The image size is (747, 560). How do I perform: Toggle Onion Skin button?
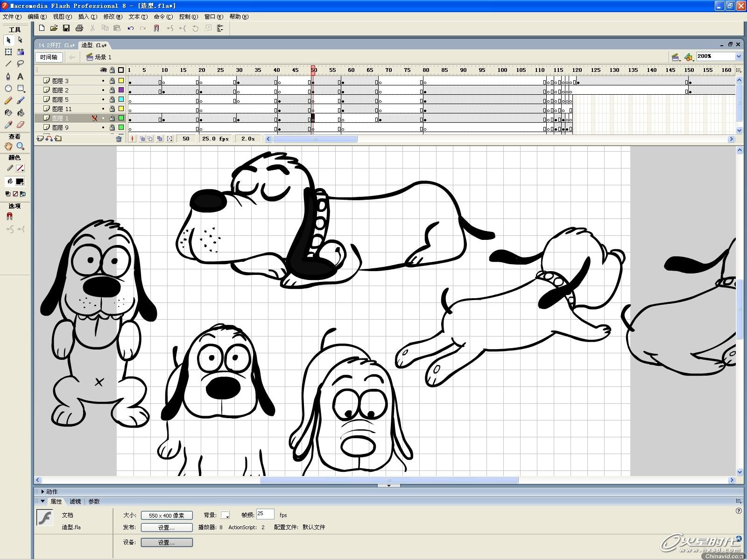tap(143, 139)
